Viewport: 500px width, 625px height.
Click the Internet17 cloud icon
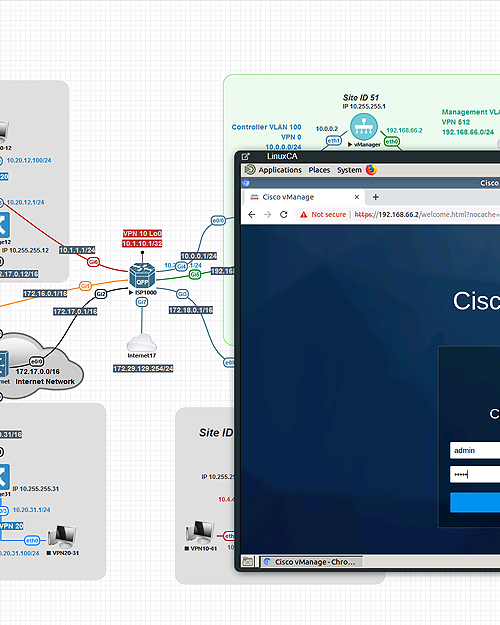(x=142, y=342)
